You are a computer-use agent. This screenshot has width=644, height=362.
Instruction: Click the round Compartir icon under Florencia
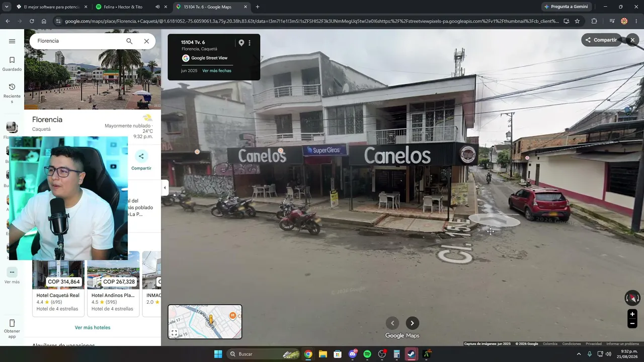coord(141,156)
